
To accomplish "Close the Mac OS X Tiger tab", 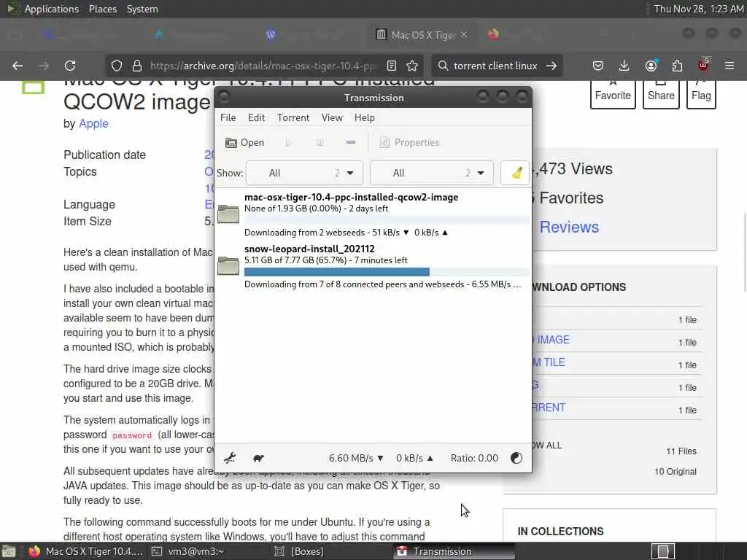I will pos(464,35).
